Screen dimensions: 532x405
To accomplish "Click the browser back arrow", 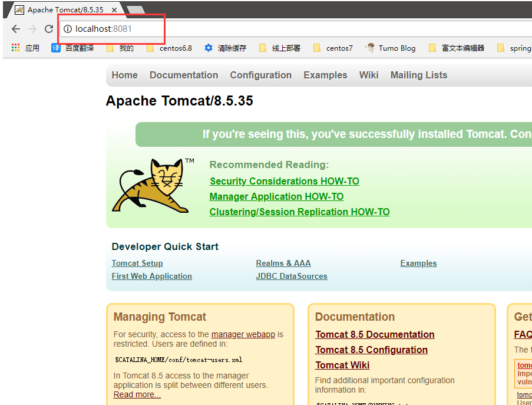I will [16, 29].
